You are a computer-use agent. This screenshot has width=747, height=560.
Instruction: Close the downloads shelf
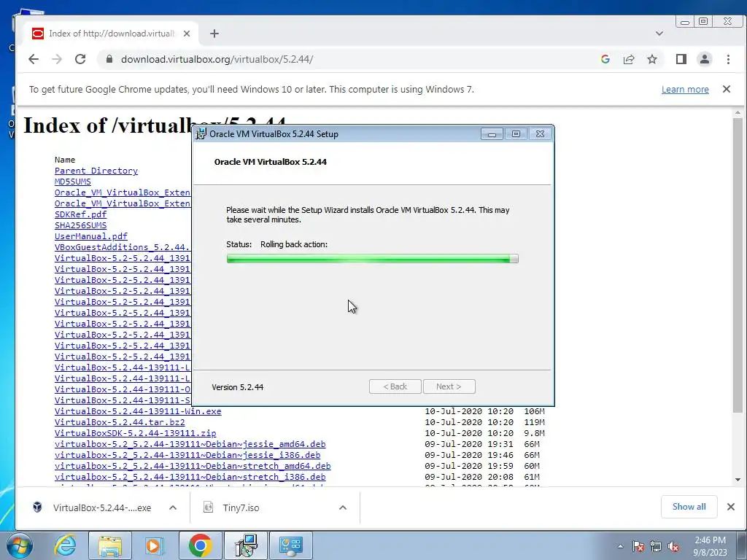[x=731, y=507]
